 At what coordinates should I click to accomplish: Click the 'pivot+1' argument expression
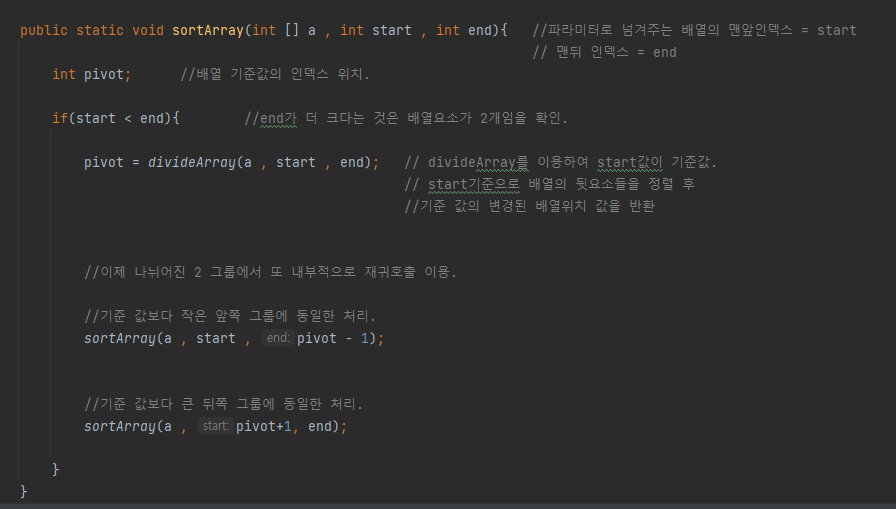coord(263,426)
